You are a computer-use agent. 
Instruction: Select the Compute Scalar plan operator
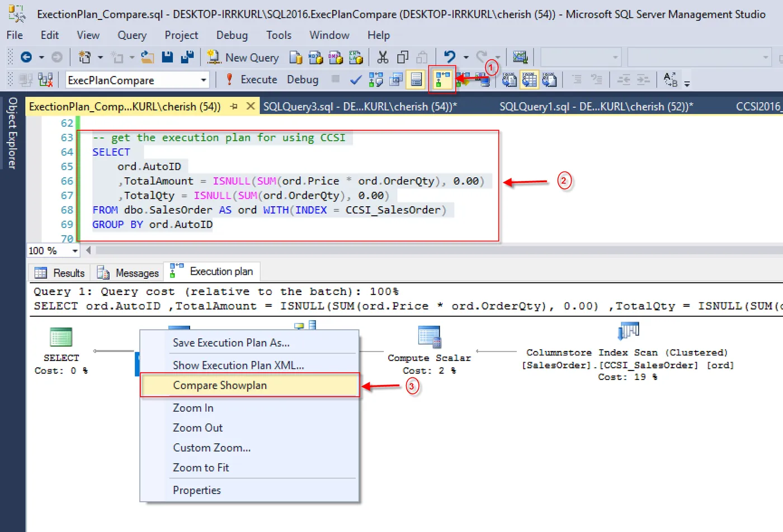pyautogui.click(x=430, y=350)
